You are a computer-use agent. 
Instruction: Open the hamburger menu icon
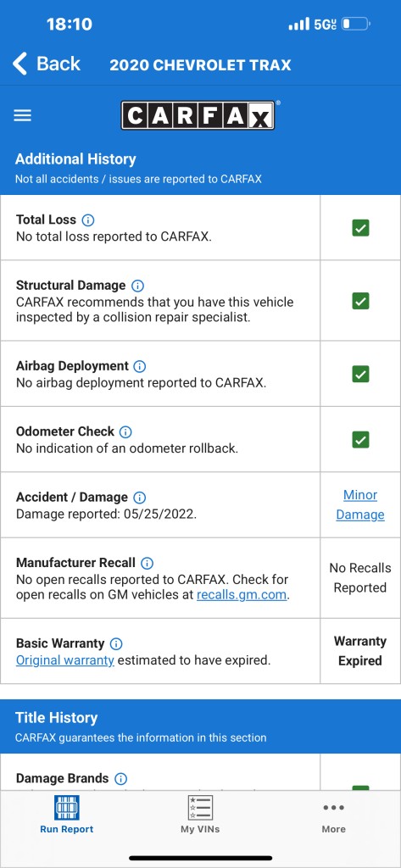tap(23, 115)
